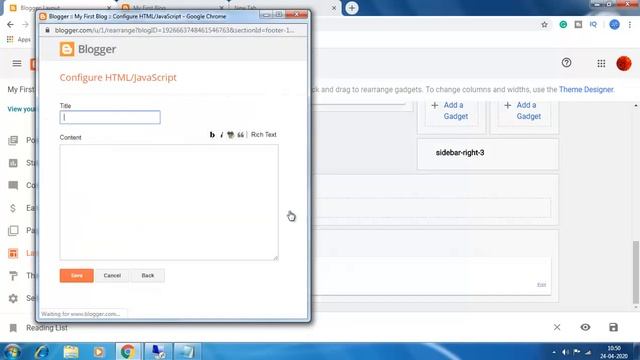Open Theme icon in Blogger sidebar
The width and height of the screenshot is (640, 360).
click(13, 276)
